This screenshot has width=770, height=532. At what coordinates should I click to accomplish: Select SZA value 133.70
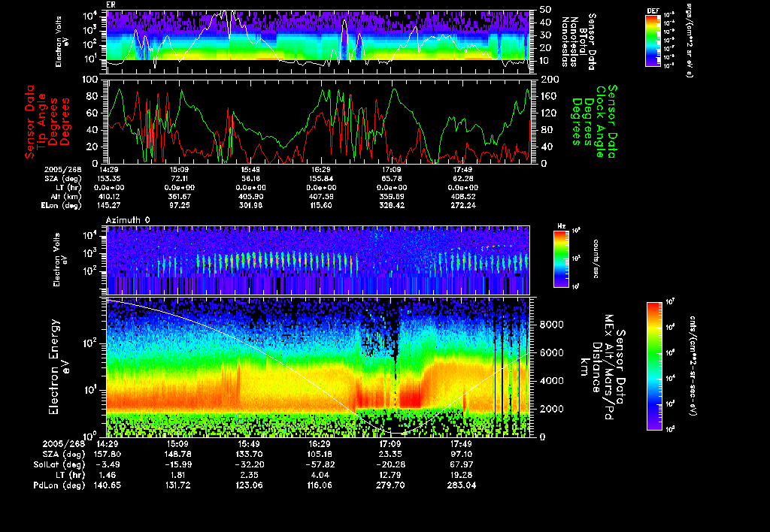tap(250, 454)
